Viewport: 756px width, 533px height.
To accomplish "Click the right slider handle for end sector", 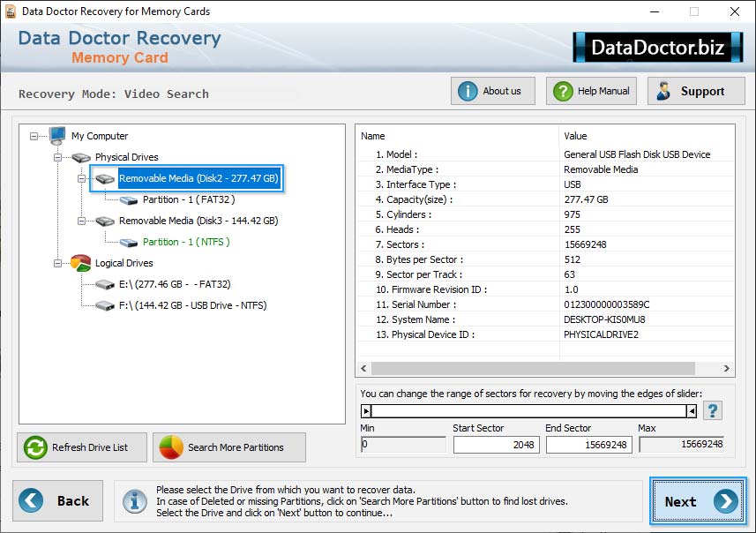I will pos(692,411).
